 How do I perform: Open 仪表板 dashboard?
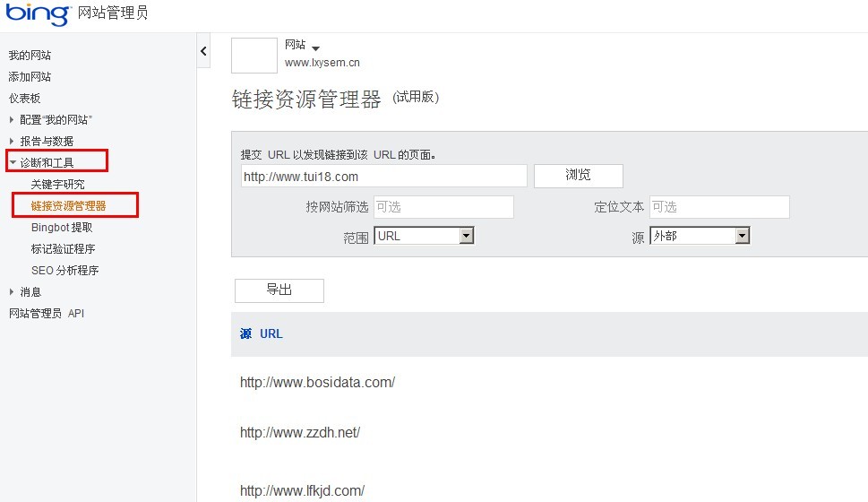(24, 98)
